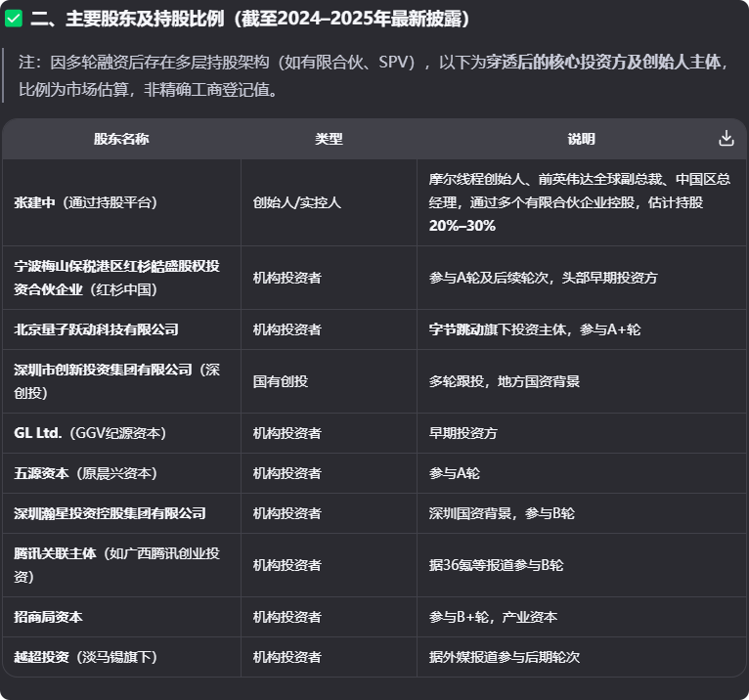Image resolution: width=749 pixels, height=700 pixels.
Task: Click 机构投资者 in the 北京量子跃动 row
Action: coord(287,329)
